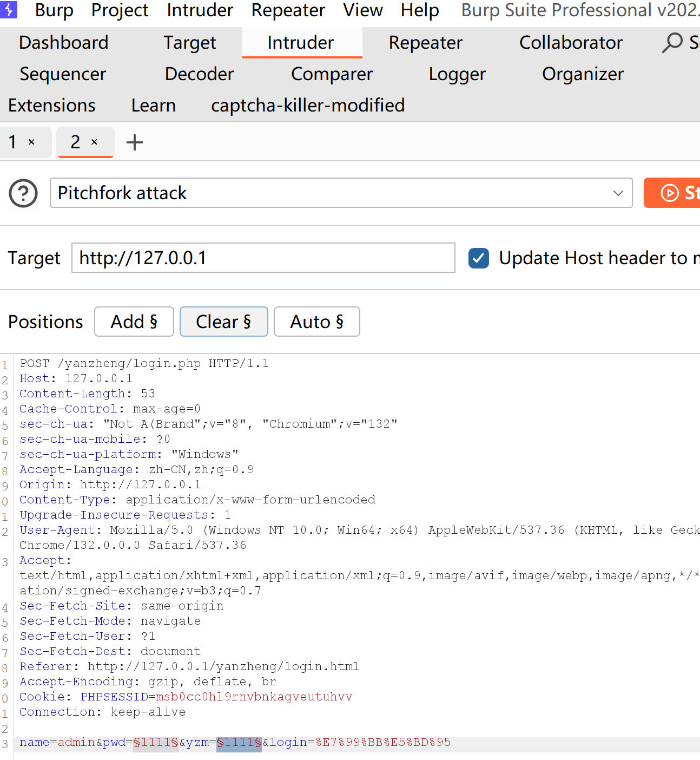Click the Accept-Encoding header line
This screenshot has width=700, height=760.
point(148,682)
